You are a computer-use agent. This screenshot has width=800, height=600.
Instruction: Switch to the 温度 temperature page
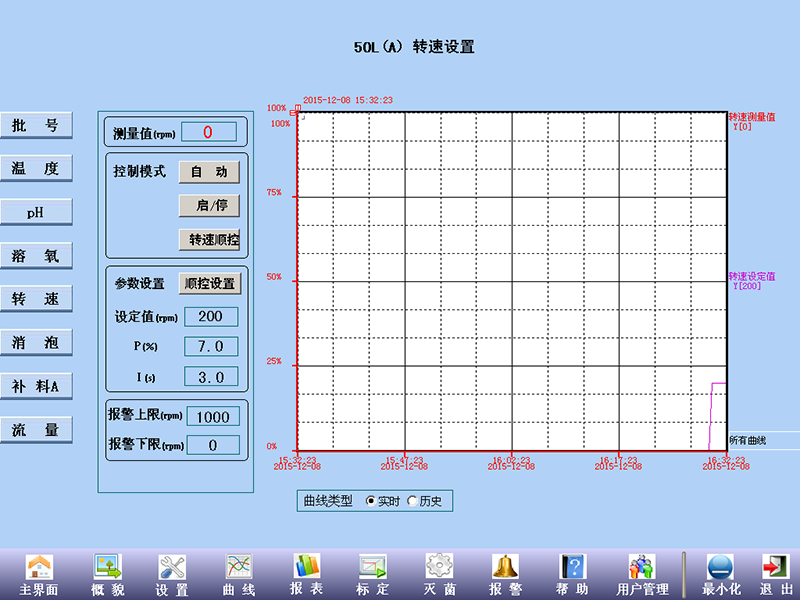(36, 169)
